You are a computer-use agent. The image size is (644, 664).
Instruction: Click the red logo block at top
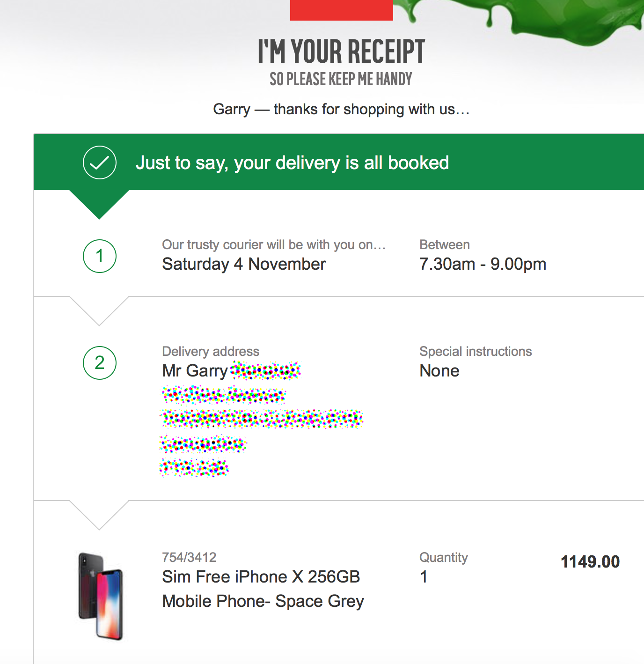click(x=342, y=10)
